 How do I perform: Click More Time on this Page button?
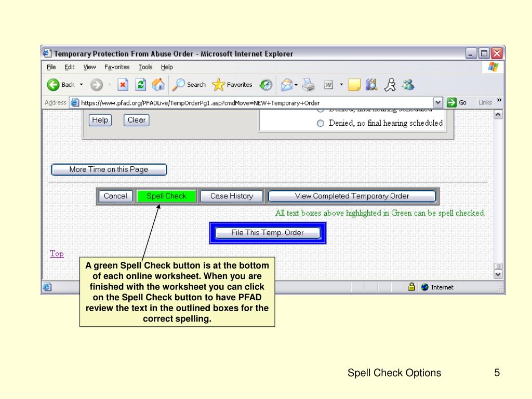109,169
